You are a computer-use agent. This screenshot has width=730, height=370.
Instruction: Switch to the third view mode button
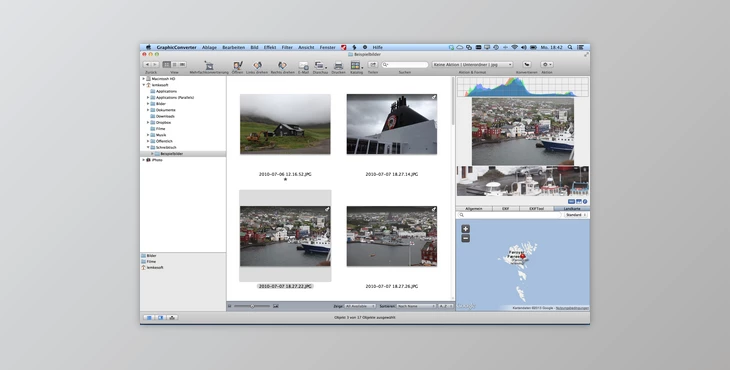tap(182, 65)
